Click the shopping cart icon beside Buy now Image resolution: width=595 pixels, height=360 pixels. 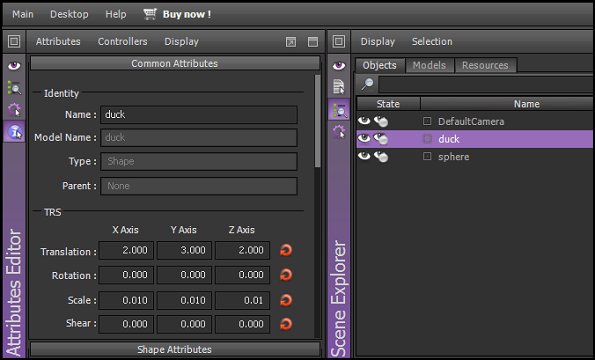(x=150, y=14)
